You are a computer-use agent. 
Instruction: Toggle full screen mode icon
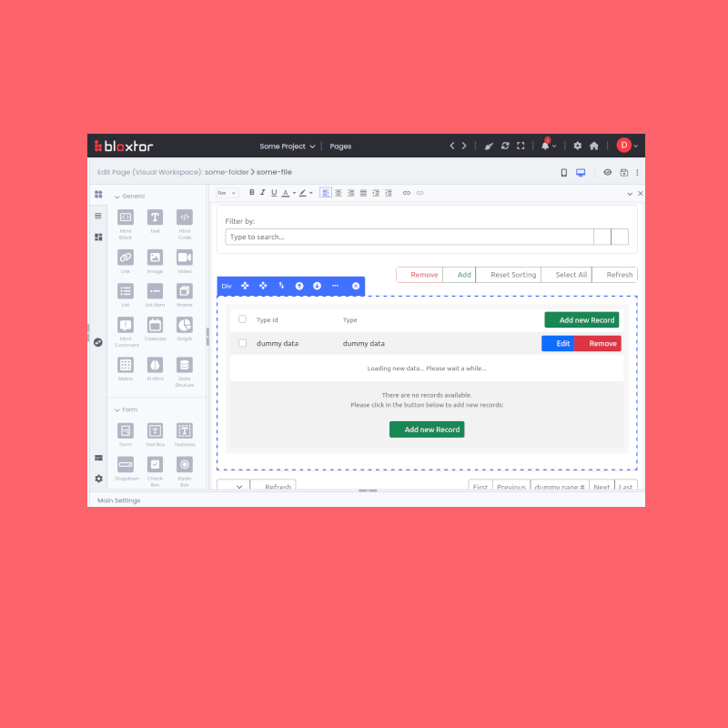[x=521, y=146]
